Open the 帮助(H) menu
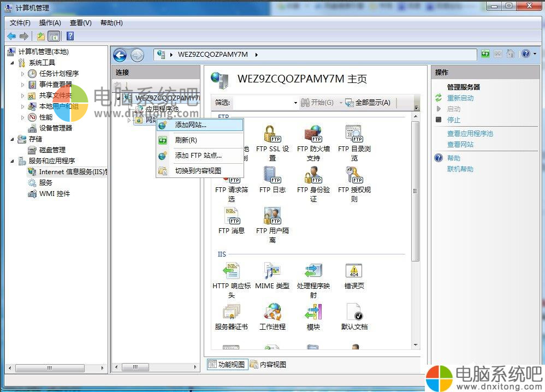545x392 pixels. [x=111, y=23]
